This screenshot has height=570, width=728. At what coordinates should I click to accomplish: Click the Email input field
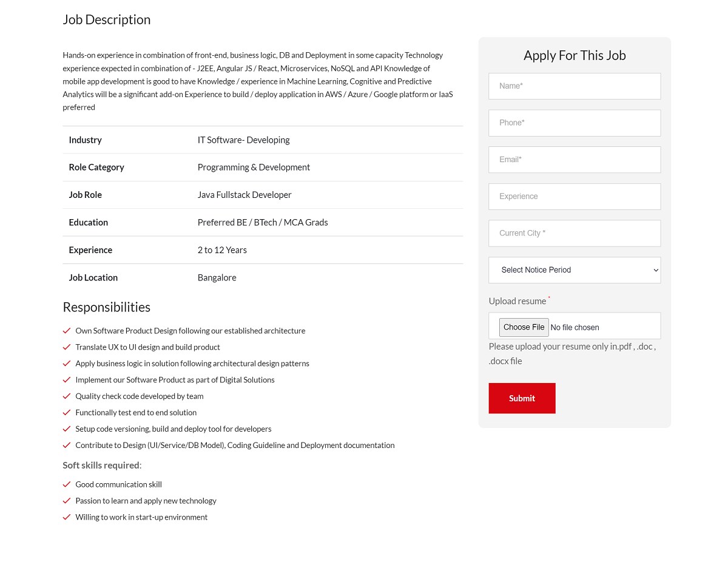click(x=574, y=159)
